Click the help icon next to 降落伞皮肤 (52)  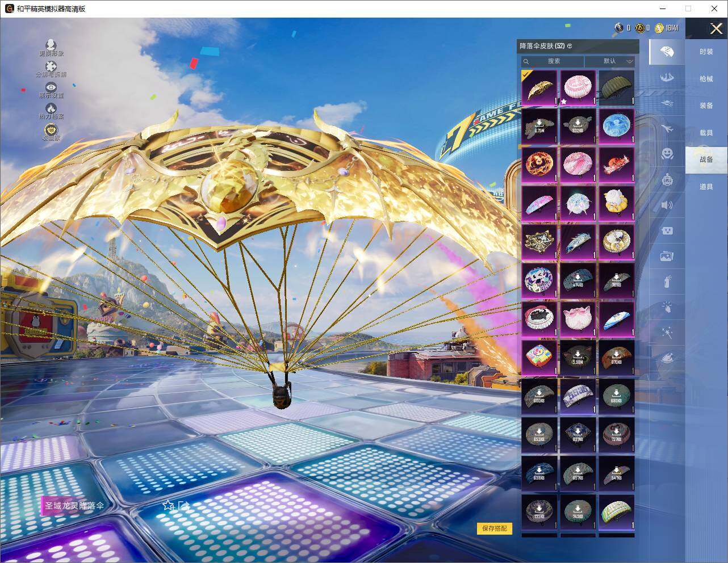570,46
